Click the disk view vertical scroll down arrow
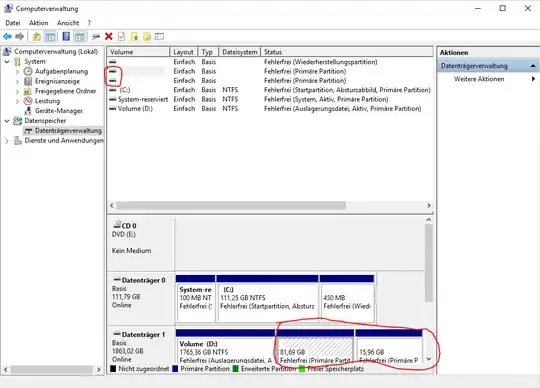 click(x=429, y=359)
